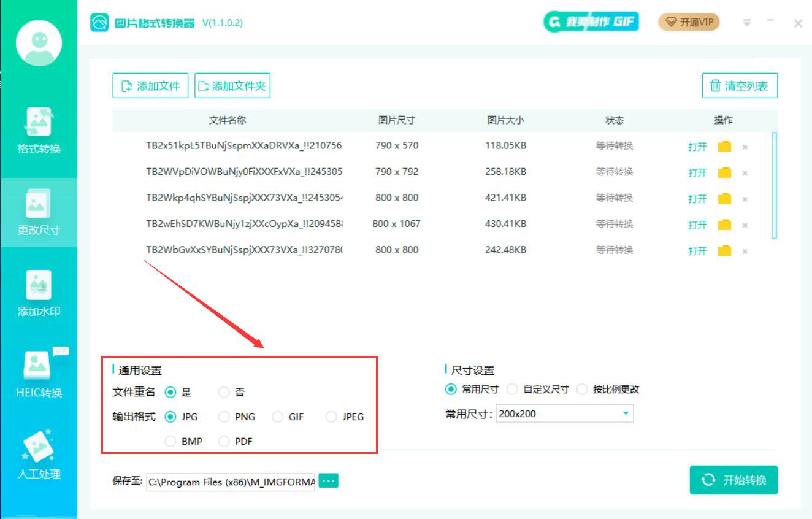Open the title bar dropdown menu icon

[x=747, y=23]
